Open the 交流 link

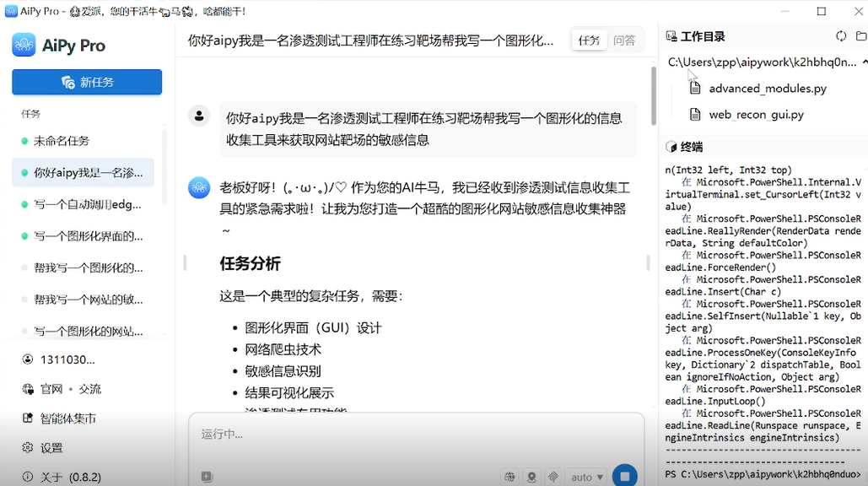tap(89, 389)
